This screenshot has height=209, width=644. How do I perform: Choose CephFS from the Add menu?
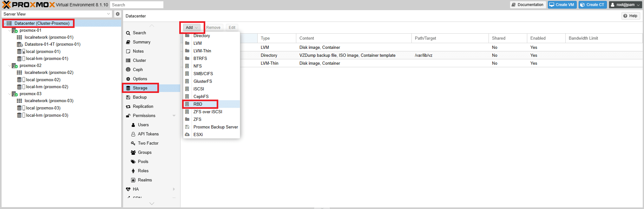212,97
